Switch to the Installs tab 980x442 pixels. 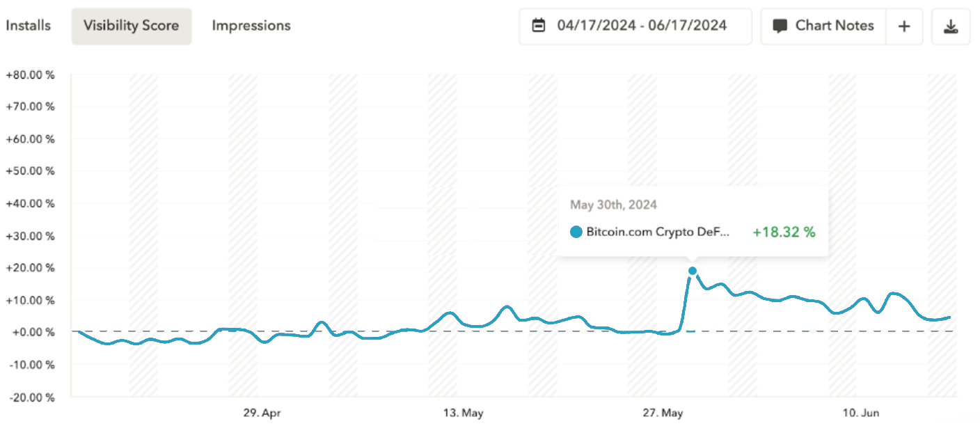(29, 26)
